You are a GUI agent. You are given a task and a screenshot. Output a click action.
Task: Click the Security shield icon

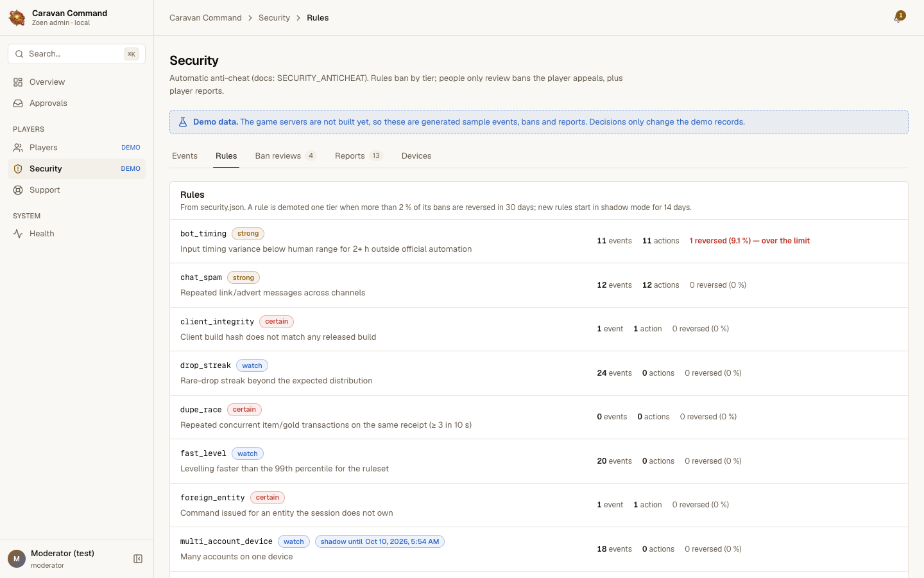click(18, 169)
